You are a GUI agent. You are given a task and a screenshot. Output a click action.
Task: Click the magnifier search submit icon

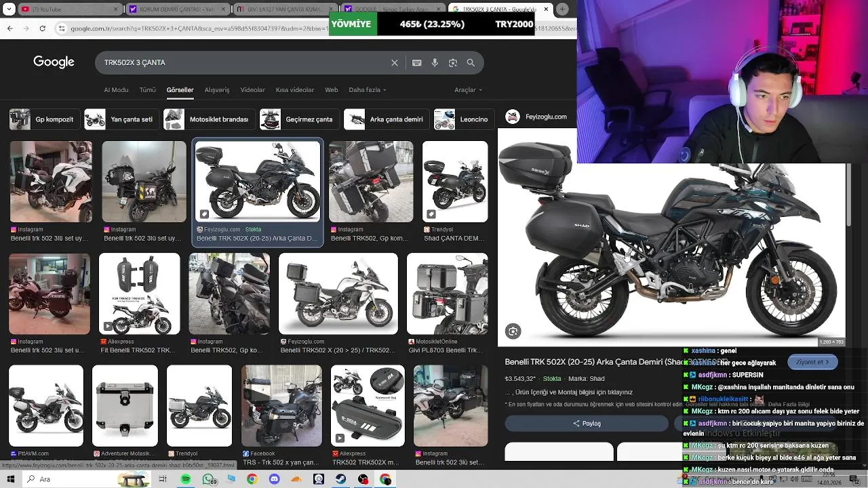(471, 62)
